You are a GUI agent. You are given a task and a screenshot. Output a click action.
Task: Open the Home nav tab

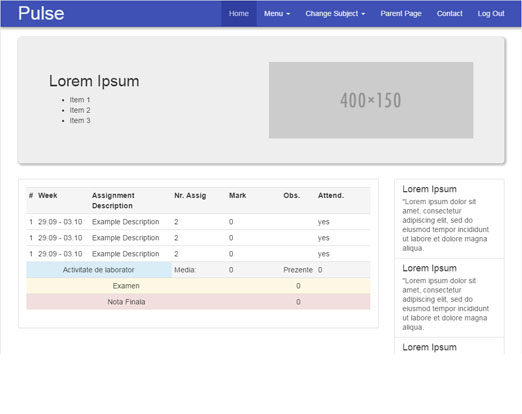pos(239,14)
